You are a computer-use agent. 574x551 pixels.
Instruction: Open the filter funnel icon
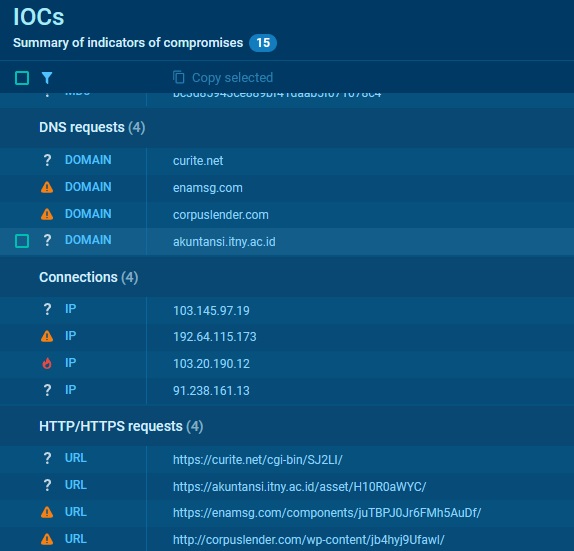[47, 78]
